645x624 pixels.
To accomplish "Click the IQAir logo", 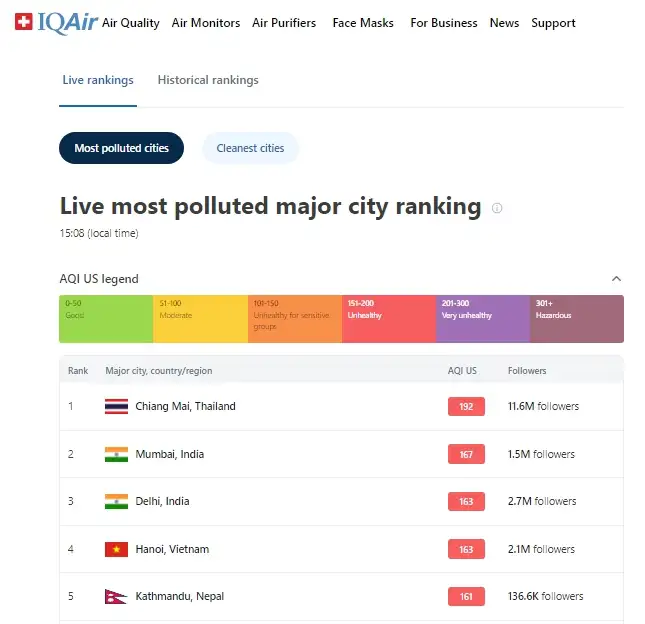I will [x=56, y=22].
